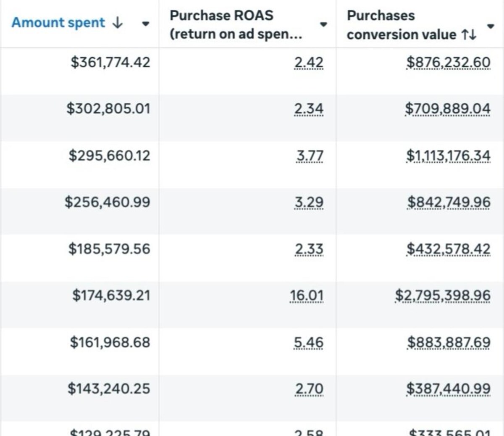This screenshot has width=504, height=436.
Task: Click the $842,749.96 conversion value
Action: coord(449,202)
